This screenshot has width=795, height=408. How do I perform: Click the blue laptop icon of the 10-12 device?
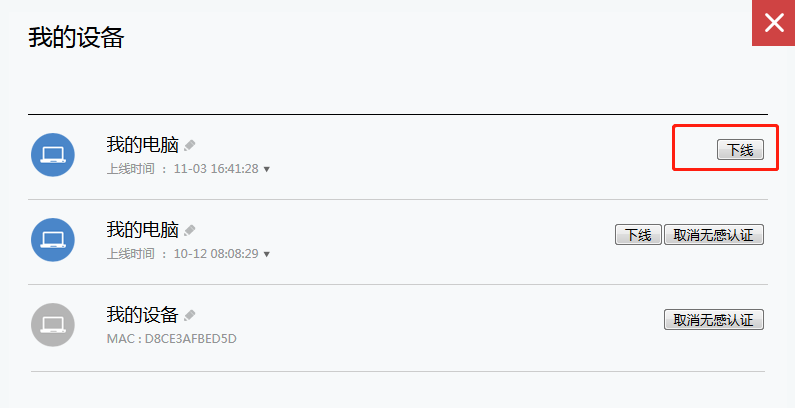point(53,240)
